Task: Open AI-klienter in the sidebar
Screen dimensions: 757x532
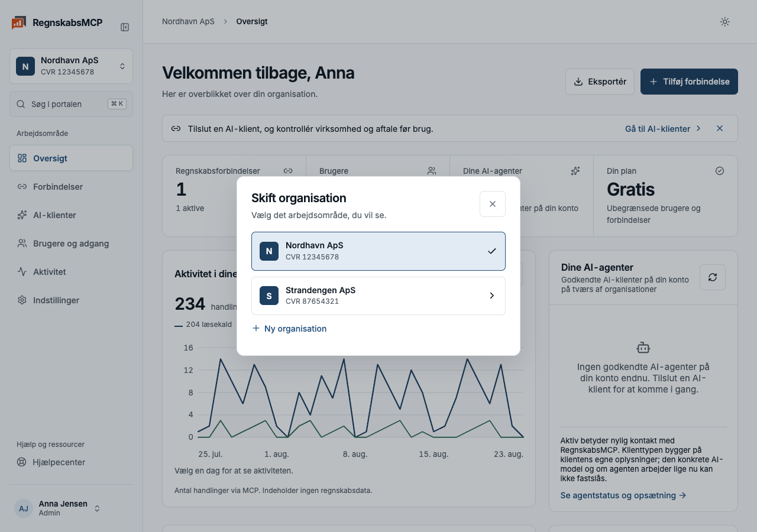Action: pyautogui.click(x=71, y=215)
